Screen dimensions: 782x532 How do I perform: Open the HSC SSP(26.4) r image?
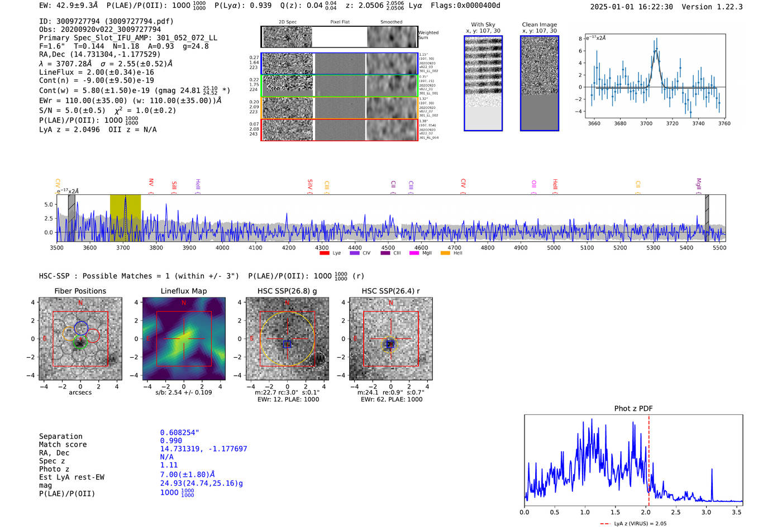click(x=390, y=339)
